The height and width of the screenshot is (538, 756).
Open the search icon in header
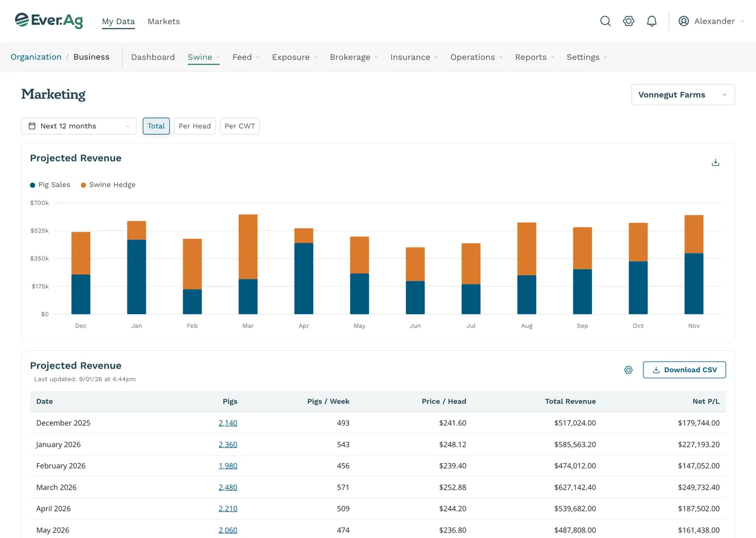(x=605, y=21)
